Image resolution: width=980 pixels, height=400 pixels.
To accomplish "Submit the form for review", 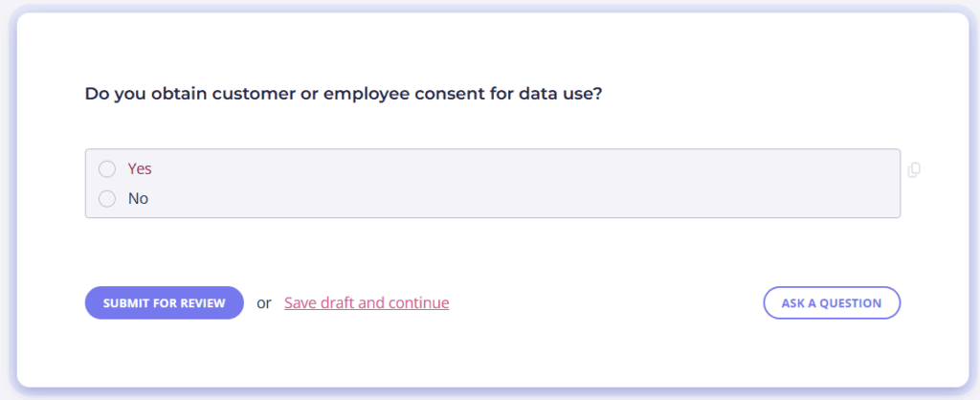I will pos(165,303).
